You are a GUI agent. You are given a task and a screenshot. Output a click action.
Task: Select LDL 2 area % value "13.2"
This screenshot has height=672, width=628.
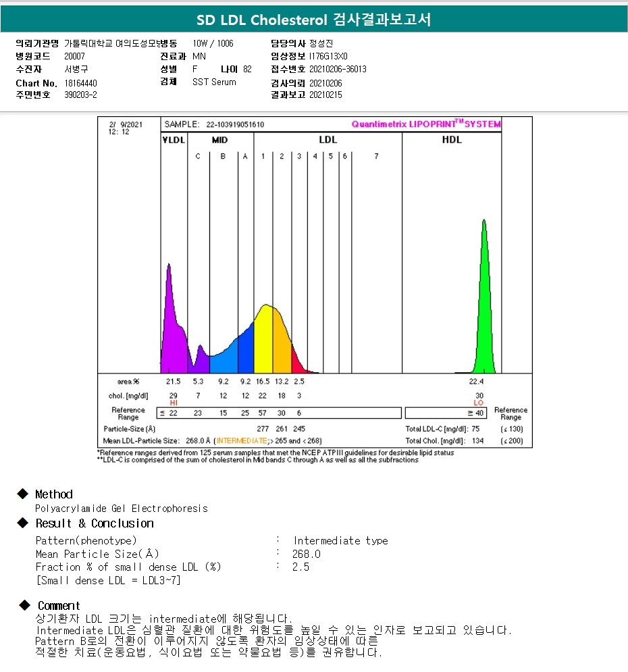pyautogui.click(x=282, y=382)
